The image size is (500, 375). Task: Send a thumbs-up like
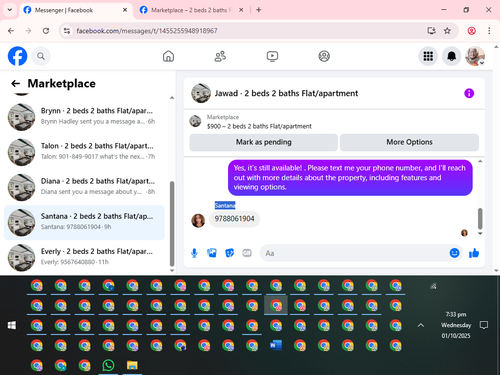coord(474,253)
